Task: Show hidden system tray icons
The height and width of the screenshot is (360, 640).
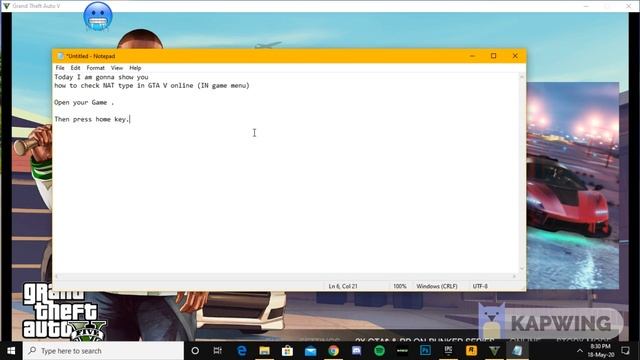Action: [x=580, y=351]
